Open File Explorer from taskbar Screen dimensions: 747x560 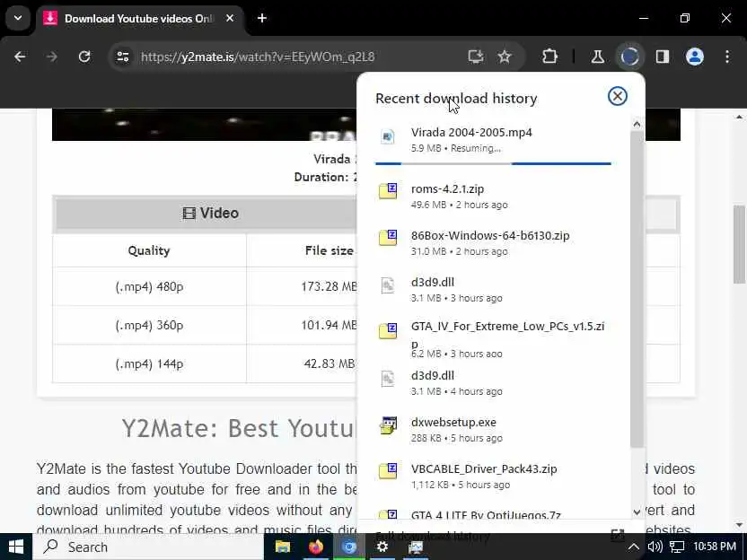tap(283, 547)
